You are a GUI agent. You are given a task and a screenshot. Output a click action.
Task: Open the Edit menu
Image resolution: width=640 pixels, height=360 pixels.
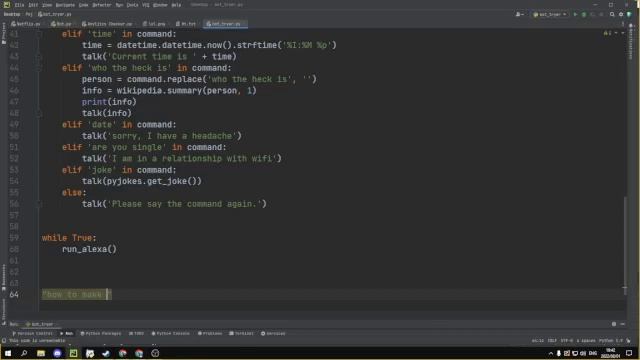click(33, 5)
